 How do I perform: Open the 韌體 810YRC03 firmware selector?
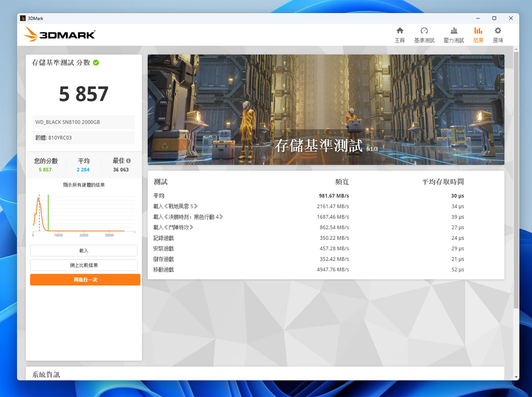tap(83, 138)
